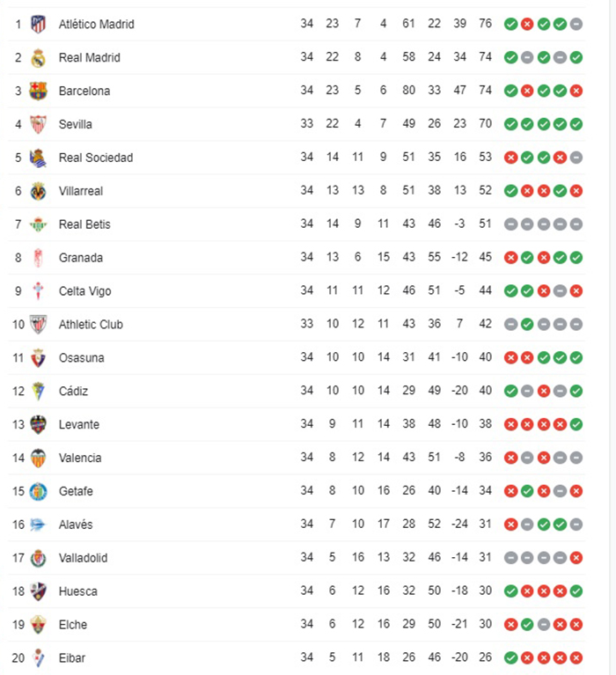Click the Athletic Club crest

pos(39,325)
